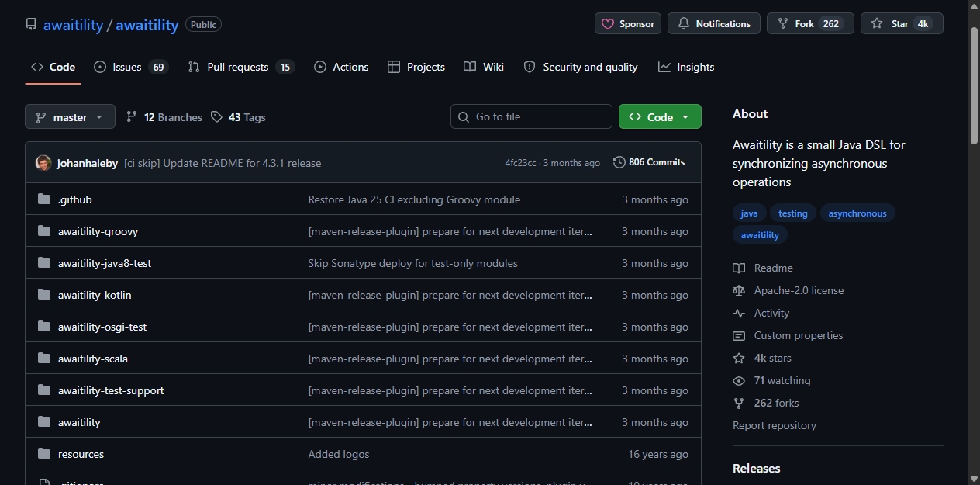
Task: Focus the Go to file search field
Action: click(x=531, y=116)
